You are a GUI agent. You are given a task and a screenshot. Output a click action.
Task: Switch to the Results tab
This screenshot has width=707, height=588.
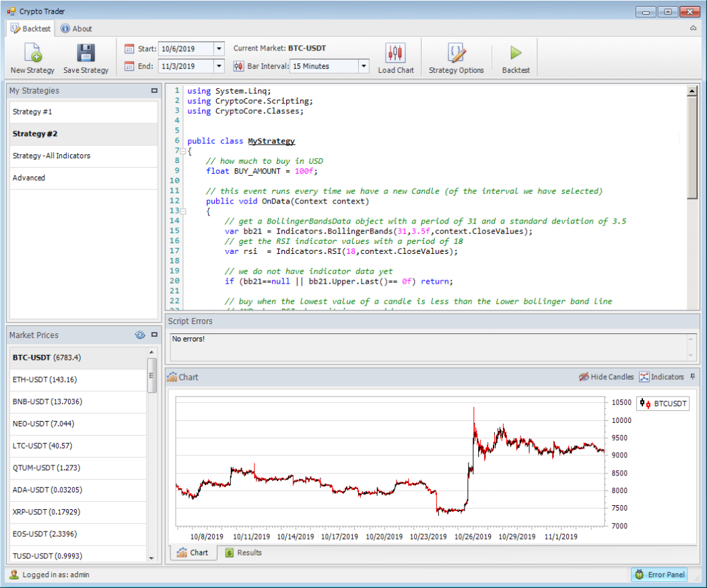click(x=244, y=552)
